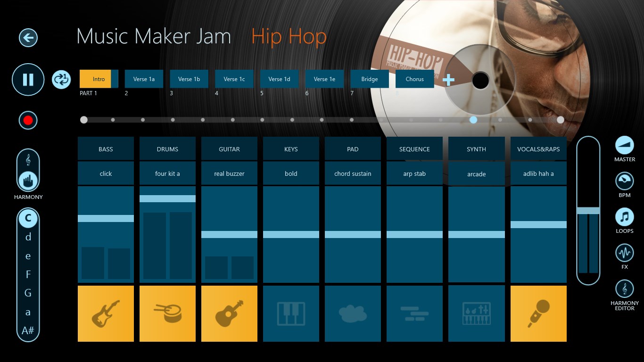The width and height of the screenshot is (644, 362).
Task: Open the 'adlib hah a' vocals loop selector
Action: tap(538, 173)
